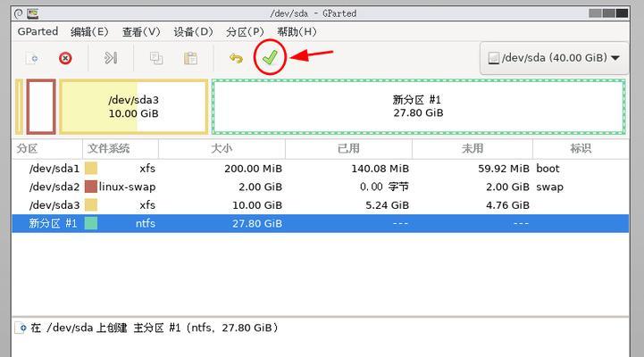Click the GParted app icon in title bar
The height and width of the screenshot is (357, 644).
click(x=33, y=13)
